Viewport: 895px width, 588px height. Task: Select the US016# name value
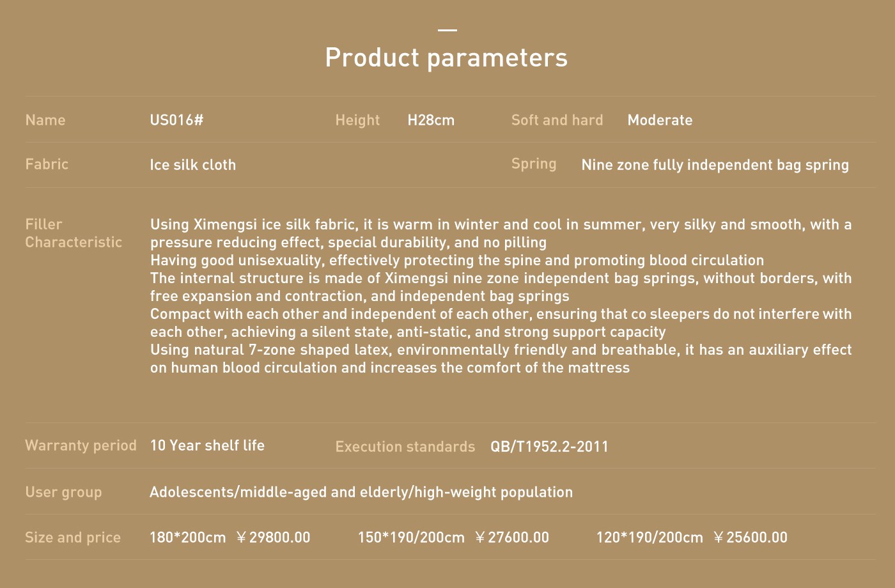pyautogui.click(x=176, y=120)
